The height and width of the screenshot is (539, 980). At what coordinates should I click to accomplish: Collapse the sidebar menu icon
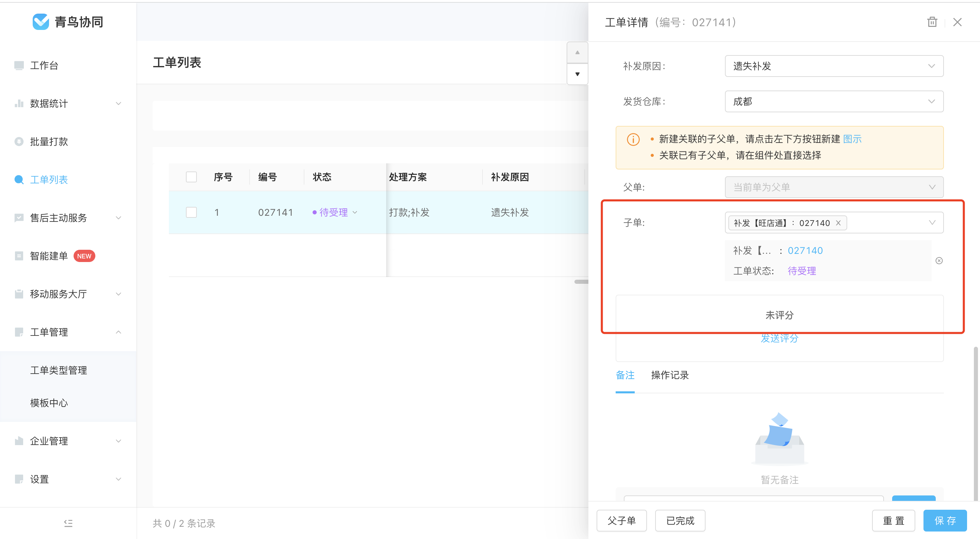coord(68,523)
